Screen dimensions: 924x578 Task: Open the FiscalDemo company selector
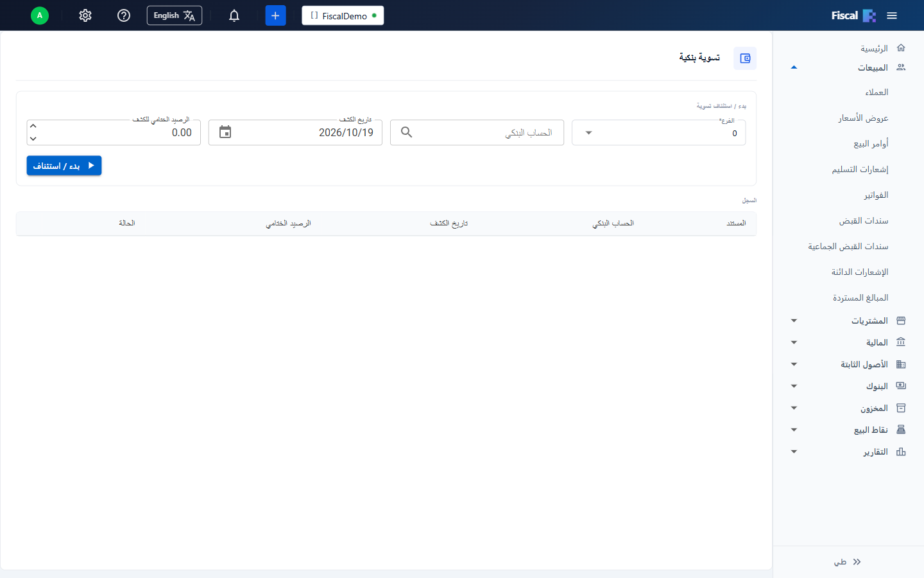click(x=343, y=15)
